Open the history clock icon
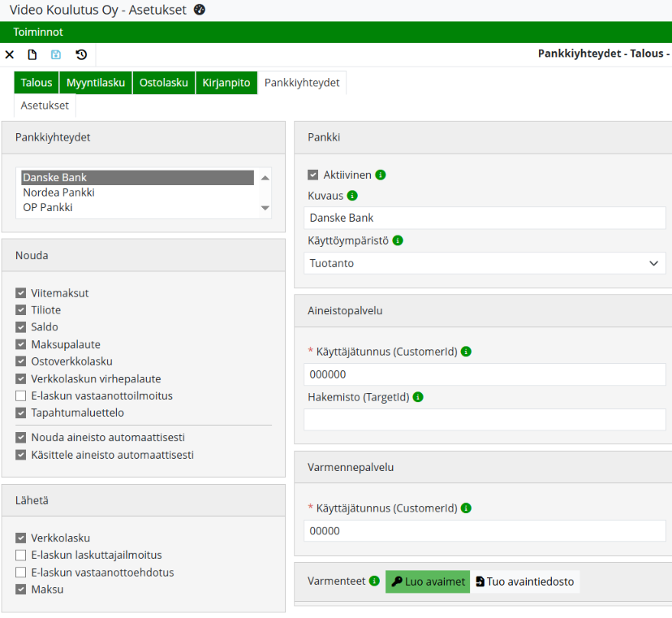 click(x=81, y=54)
